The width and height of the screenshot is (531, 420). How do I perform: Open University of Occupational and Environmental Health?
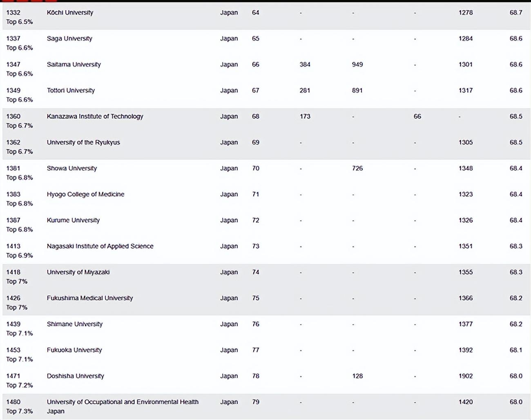123,402
